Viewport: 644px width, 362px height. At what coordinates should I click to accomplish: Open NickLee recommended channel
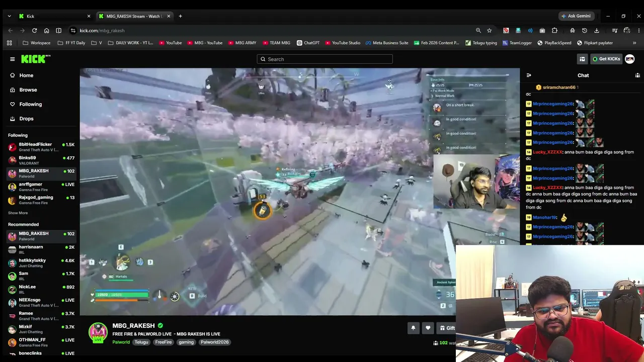[x=41, y=289]
